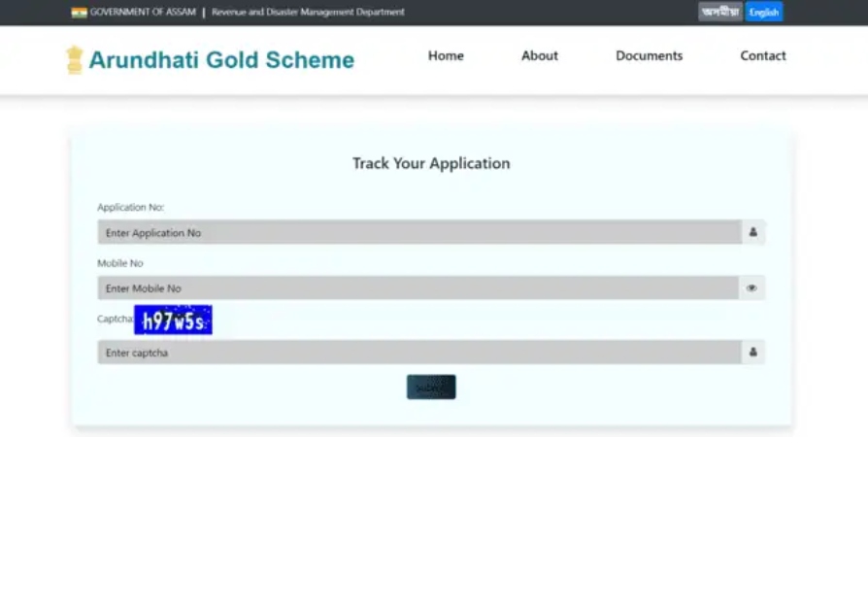Toggle the eye icon beside Mobile No field
The height and width of the screenshot is (606, 868).
pos(751,288)
